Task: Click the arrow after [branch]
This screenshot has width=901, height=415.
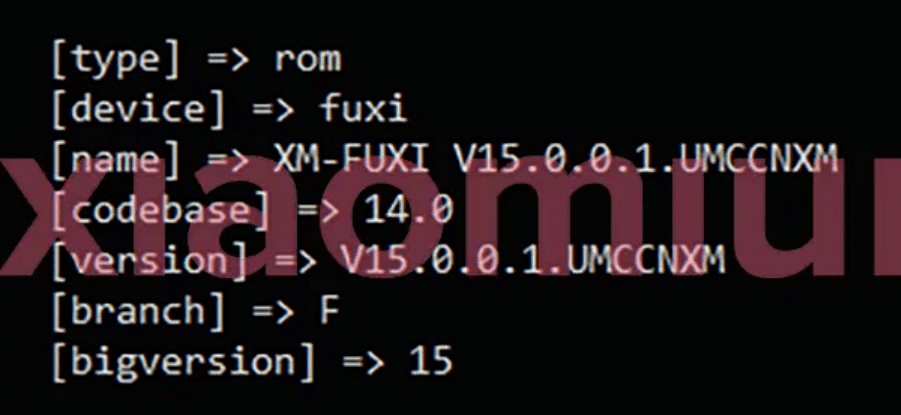Action: pos(272,312)
